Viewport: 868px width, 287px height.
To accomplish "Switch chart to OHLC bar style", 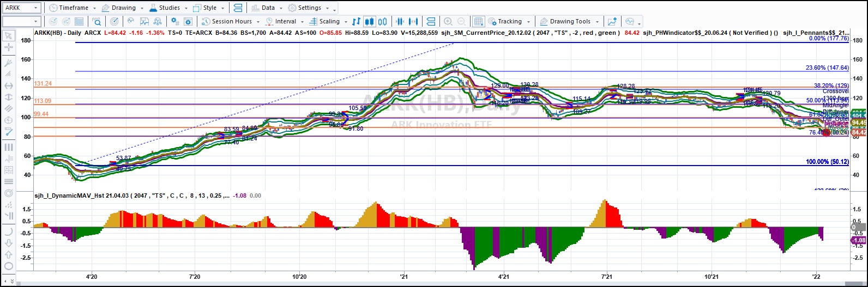I will pyautogui.click(x=357, y=22).
